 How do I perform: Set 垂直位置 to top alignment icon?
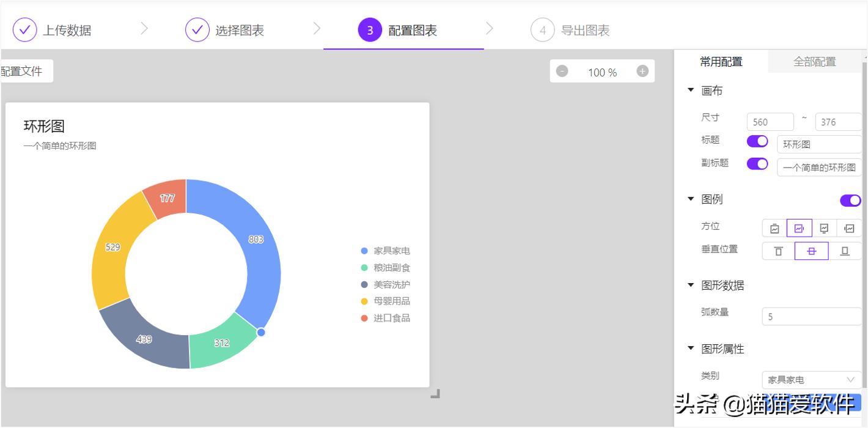point(779,251)
